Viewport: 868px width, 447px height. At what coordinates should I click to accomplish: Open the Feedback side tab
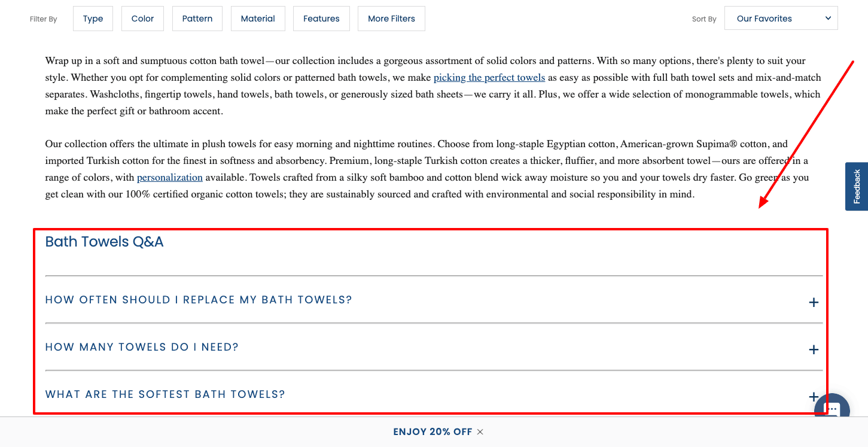[x=857, y=187]
